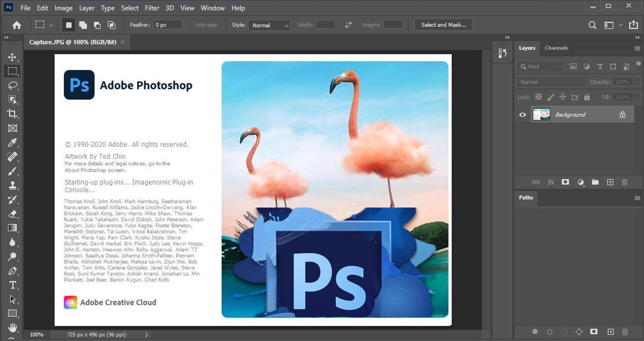The image size is (644, 341).
Task: Select the Crop tool
Action: click(x=12, y=114)
